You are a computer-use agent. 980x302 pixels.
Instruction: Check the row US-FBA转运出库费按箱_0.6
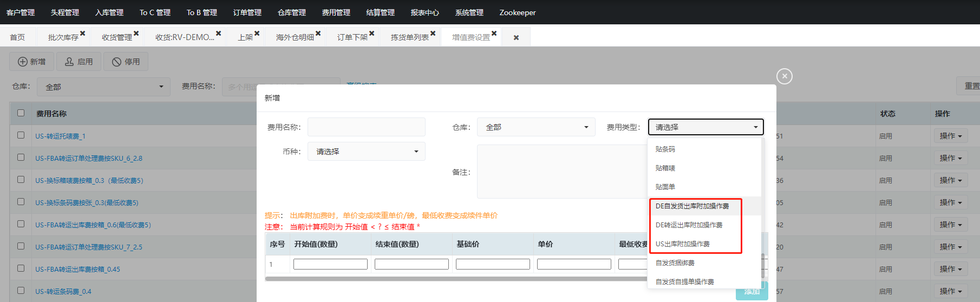[x=21, y=224]
